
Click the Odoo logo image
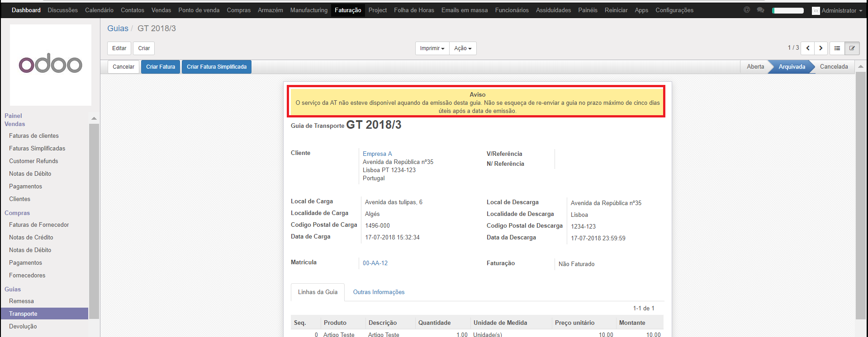point(51,65)
